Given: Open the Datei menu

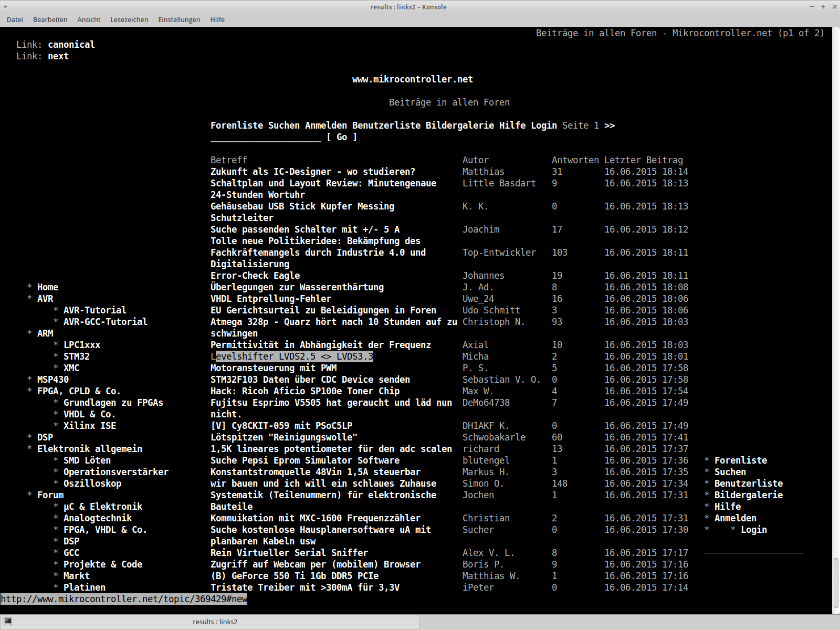Looking at the screenshot, I should click(x=15, y=19).
